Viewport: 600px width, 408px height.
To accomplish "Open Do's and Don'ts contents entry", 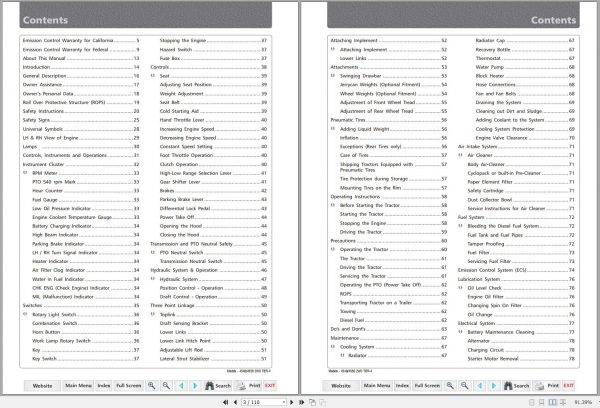I will 389,329.
